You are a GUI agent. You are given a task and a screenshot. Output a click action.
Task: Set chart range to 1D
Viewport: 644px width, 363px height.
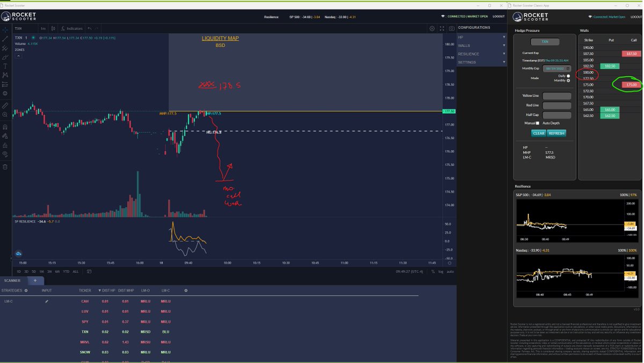point(19,271)
